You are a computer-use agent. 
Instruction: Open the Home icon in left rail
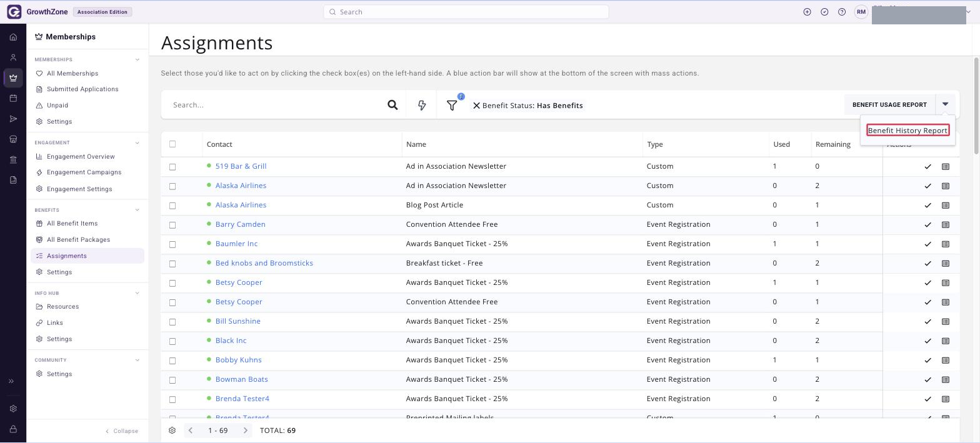click(13, 37)
